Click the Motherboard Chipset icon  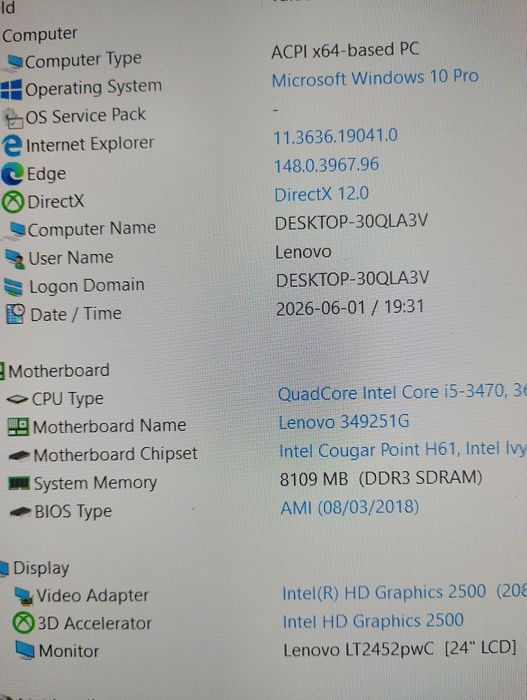tap(20, 455)
